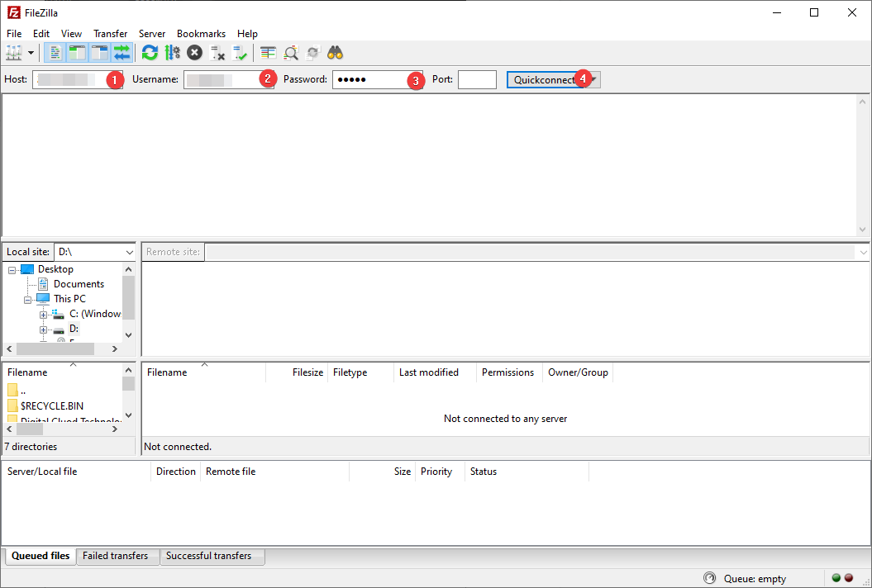Click the Quickconnect button
872x588 pixels.
(x=547, y=79)
